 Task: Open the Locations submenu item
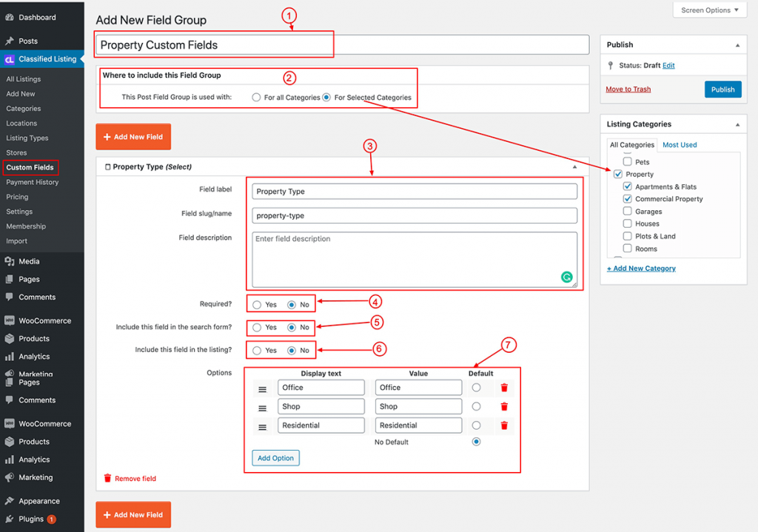[x=21, y=124]
